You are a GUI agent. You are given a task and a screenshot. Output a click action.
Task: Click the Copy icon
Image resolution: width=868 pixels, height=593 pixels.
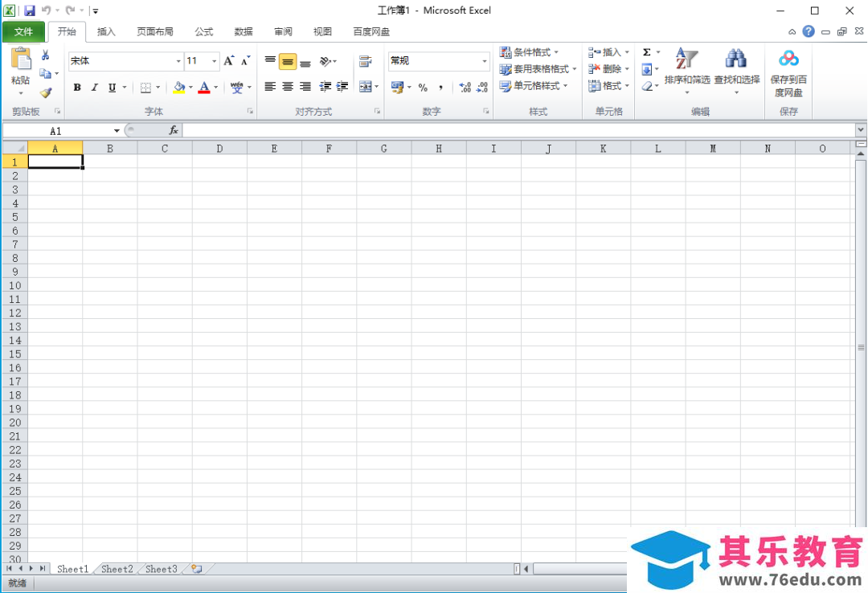click(x=45, y=73)
